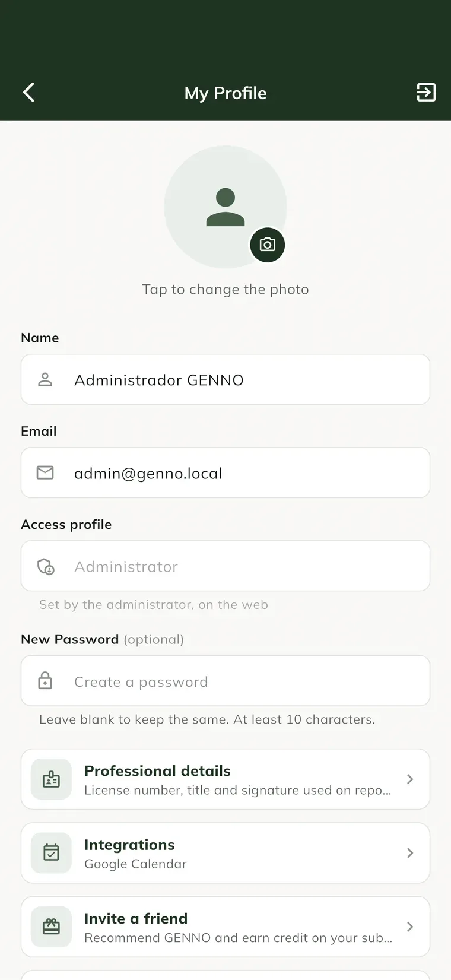
Task: Open the Professional details row
Action: tap(225, 779)
